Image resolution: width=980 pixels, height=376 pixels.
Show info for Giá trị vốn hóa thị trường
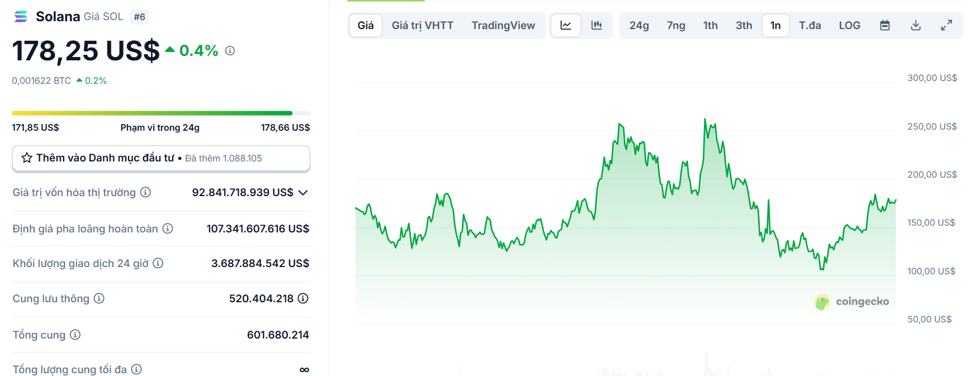tap(145, 192)
